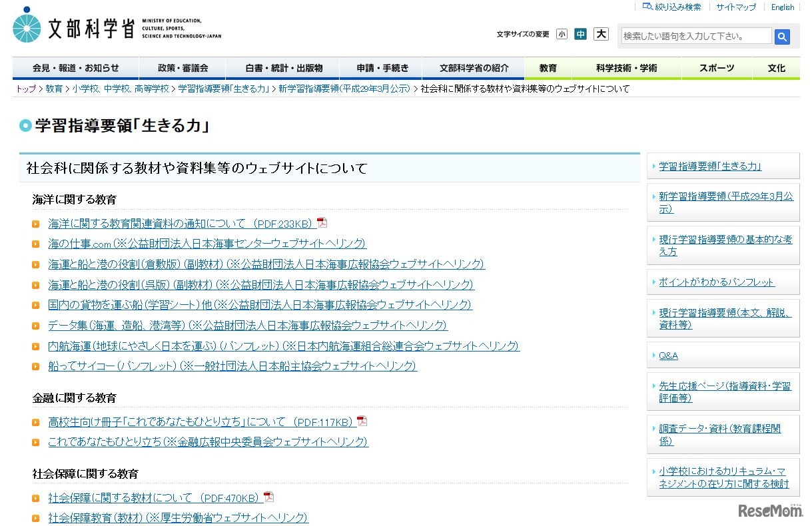The image size is (812, 526).
Task: Click the search magnifier icon
Action: (781, 37)
